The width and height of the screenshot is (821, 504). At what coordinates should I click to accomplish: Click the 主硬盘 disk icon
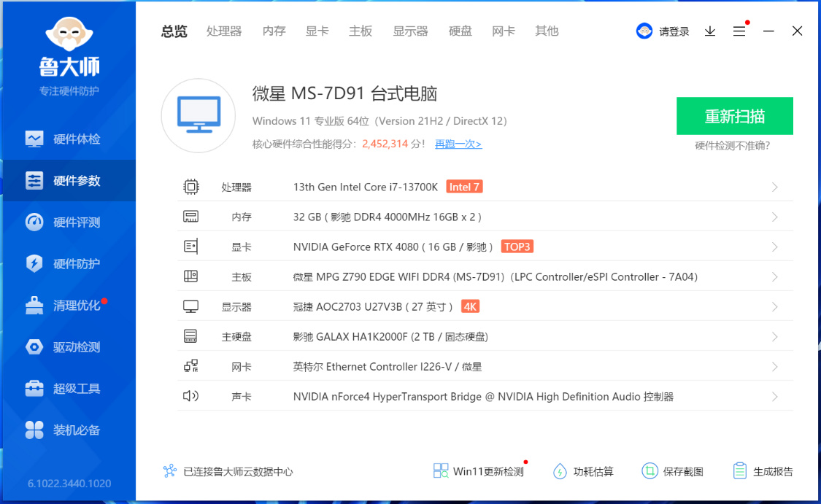click(190, 336)
